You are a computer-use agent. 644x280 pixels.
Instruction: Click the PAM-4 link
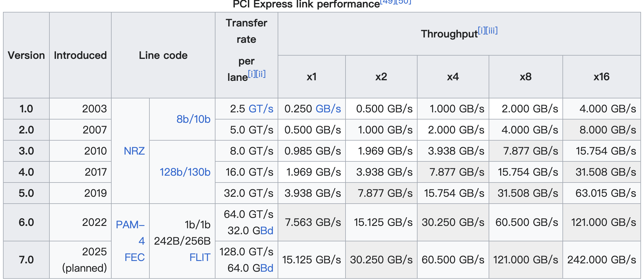(130, 225)
